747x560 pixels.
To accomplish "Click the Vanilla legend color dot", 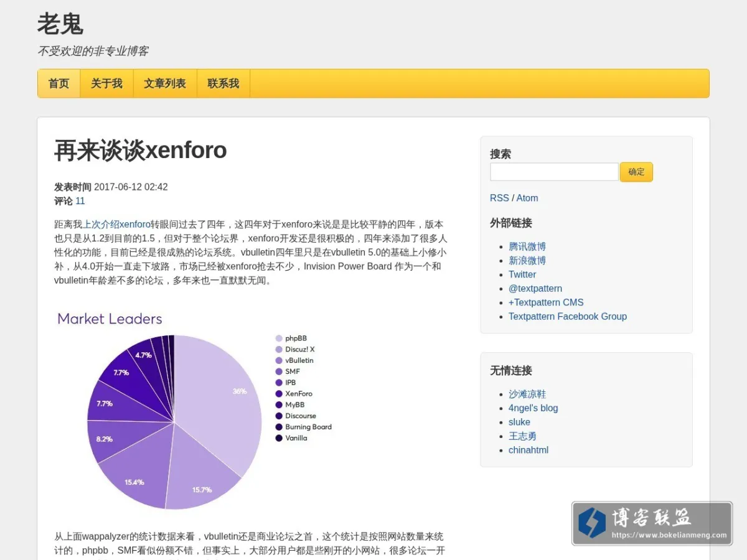I will [x=279, y=438].
